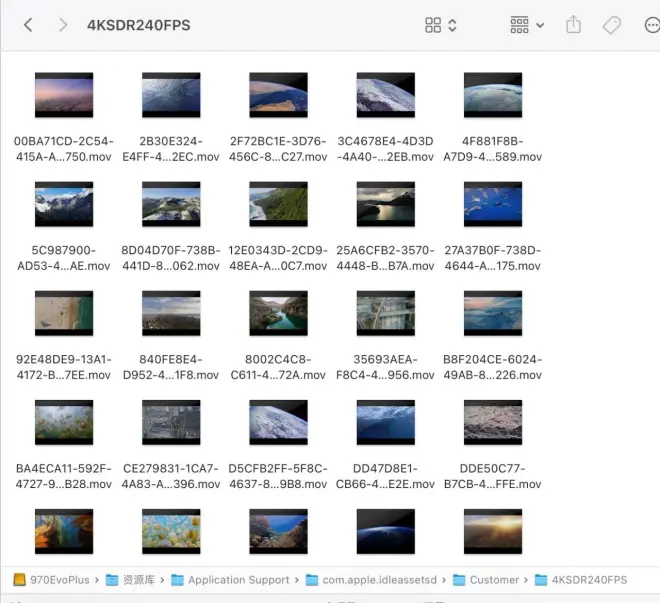Go back to the previous folder
Image resolution: width=660 pixels, height=603 pixels.
[28, 25]
